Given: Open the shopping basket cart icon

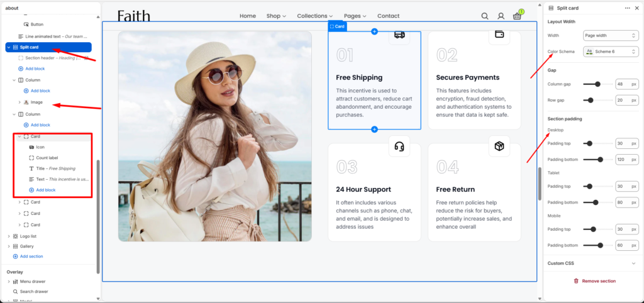Looking at the screenshot, I should (x=517, y=16).
